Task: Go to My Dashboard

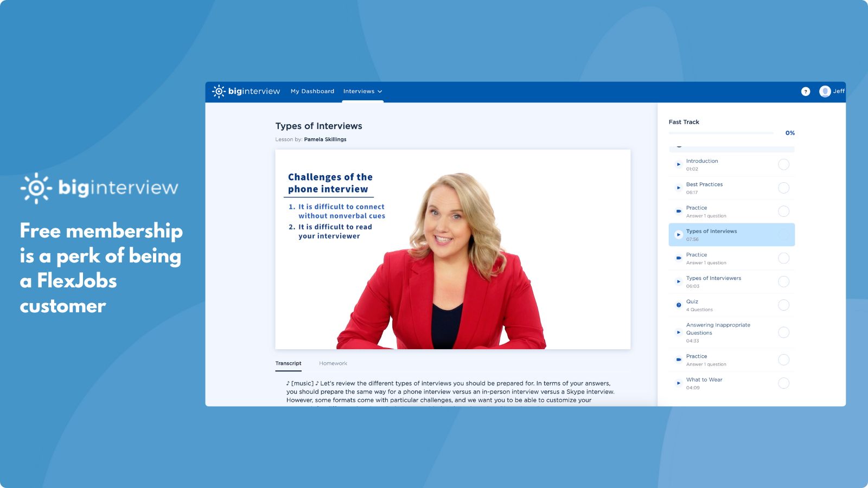Action: point(312,91)
